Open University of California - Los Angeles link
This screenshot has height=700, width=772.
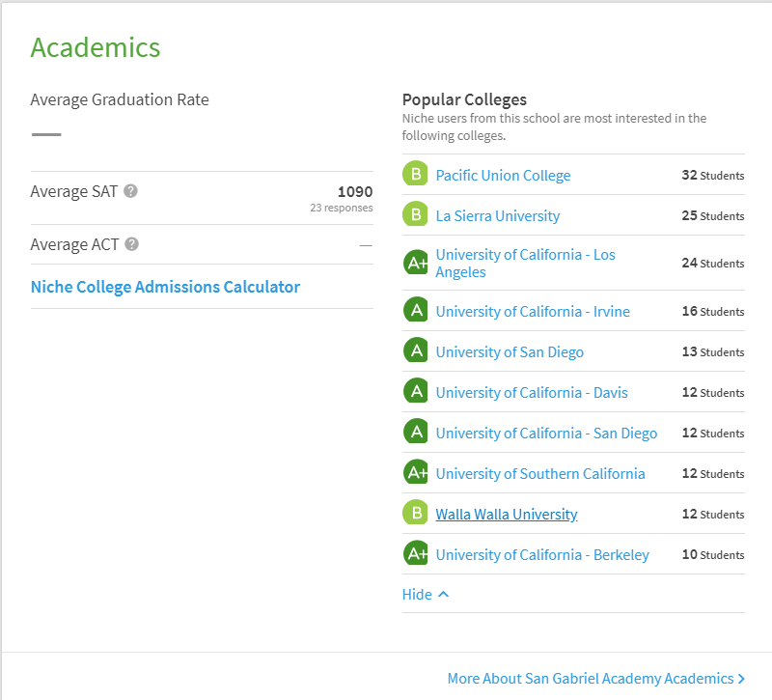point(525,263)
